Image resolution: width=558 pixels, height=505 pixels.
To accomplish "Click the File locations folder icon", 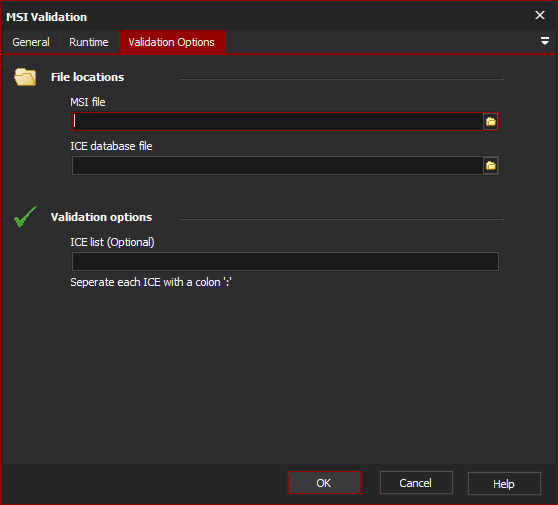I will point(25,77).
